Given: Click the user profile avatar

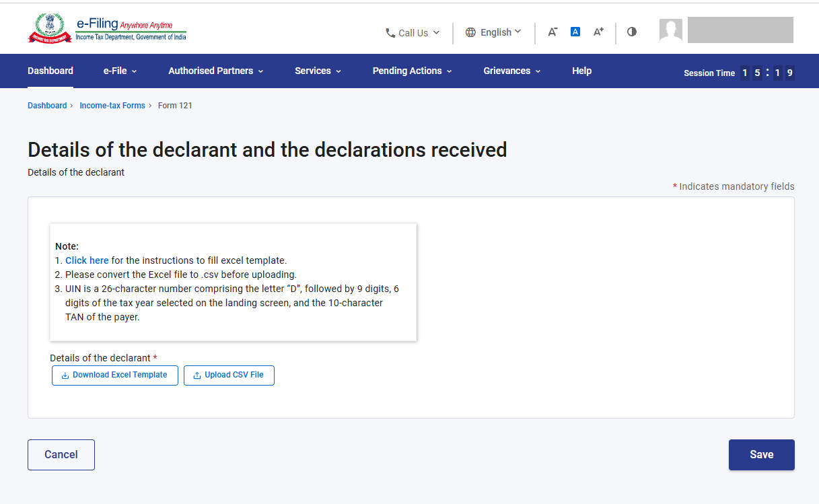Looking at the screenshot, I should (671, 30).
